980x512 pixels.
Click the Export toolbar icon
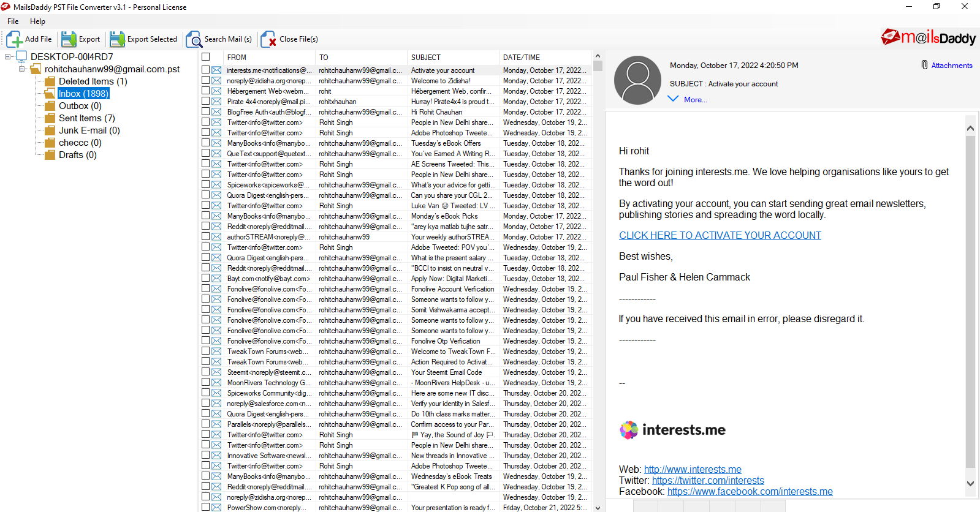tap(69, 39)
